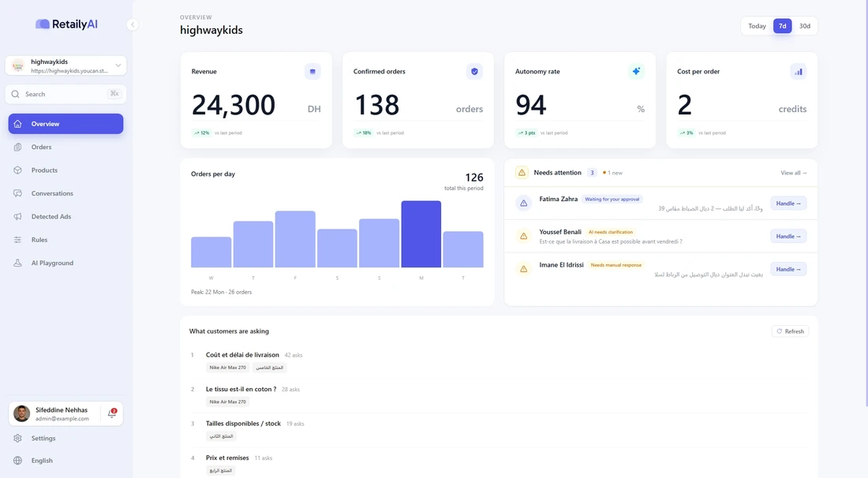Click the 138 confirmed orders value

(376, 105)
